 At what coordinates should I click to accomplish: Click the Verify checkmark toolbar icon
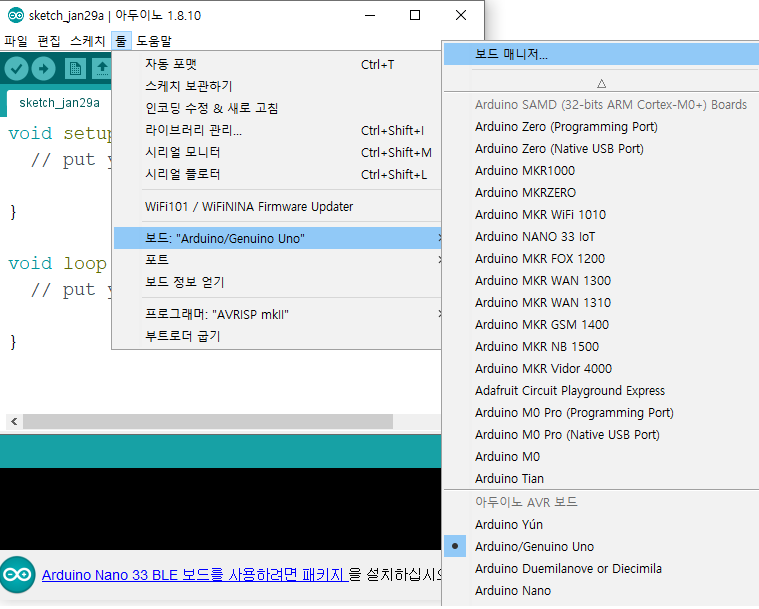pos(16,69)
